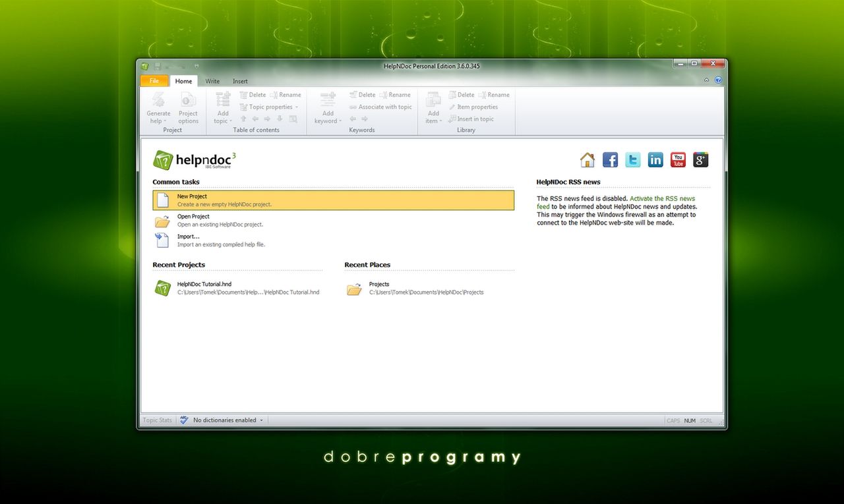The image size is (844, 504).
Task: Click the HelpNDoc app icon in title bar
Action: pos(144,66)
